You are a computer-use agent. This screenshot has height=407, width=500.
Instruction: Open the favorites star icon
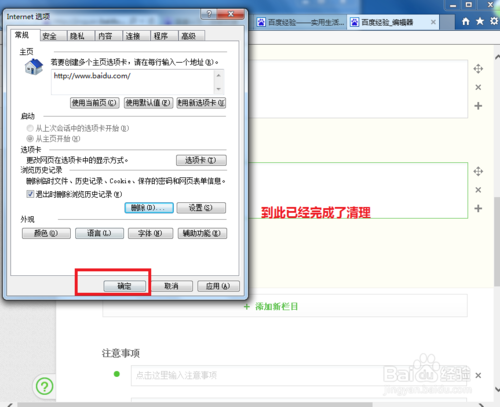tap(480, 21)
